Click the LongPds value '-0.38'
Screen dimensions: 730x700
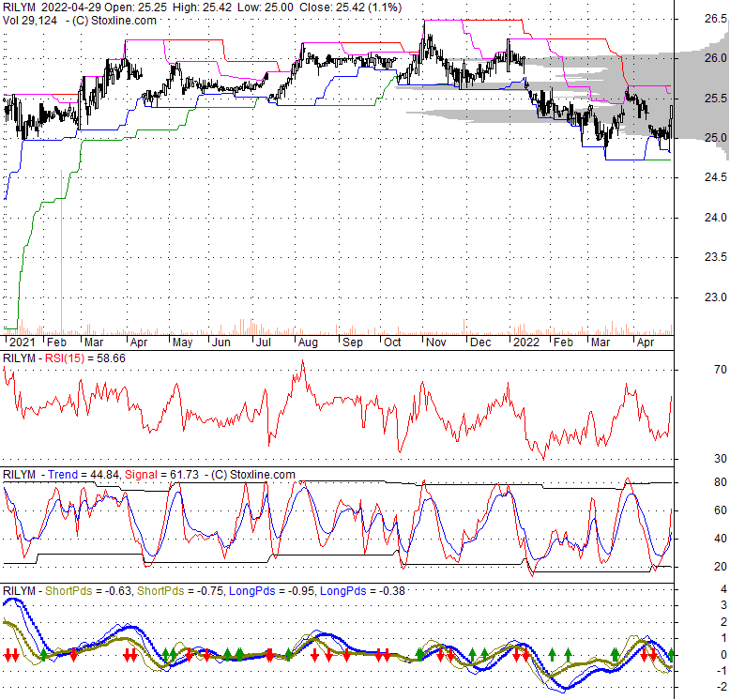(390, 591)
